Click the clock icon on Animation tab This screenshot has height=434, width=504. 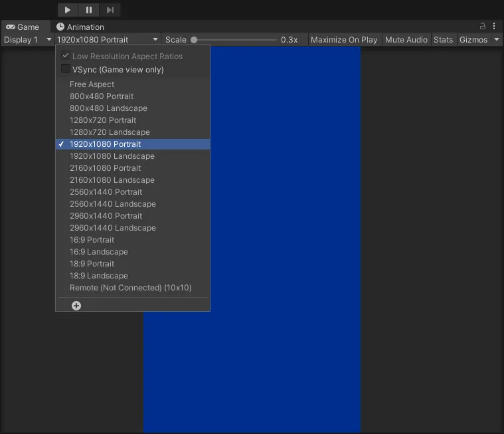click(x=60, y=27)
